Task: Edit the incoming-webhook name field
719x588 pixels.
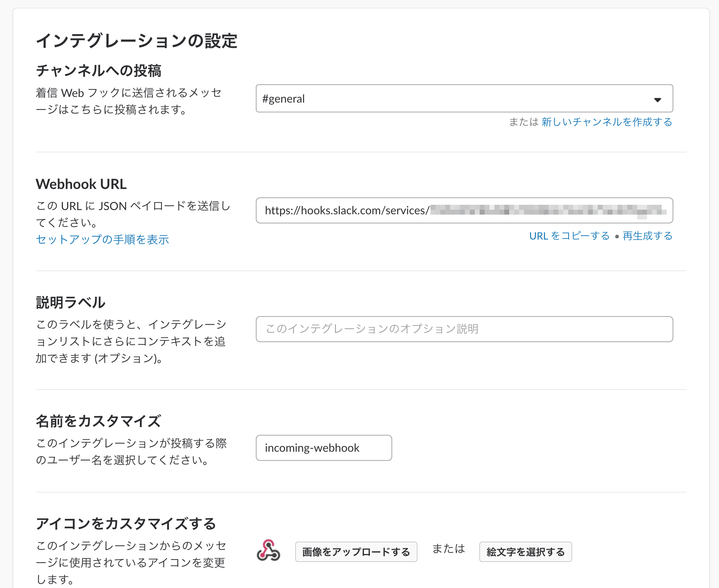Action: point(323,447)
